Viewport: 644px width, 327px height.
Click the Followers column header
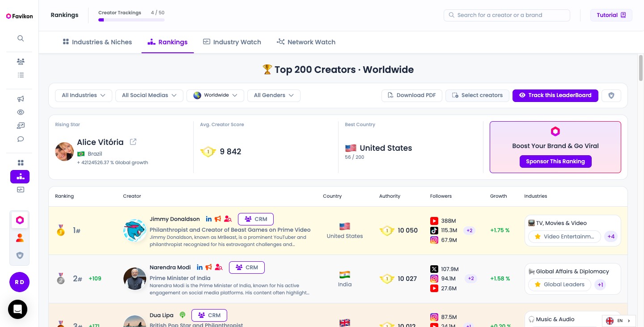pos(441,196)
